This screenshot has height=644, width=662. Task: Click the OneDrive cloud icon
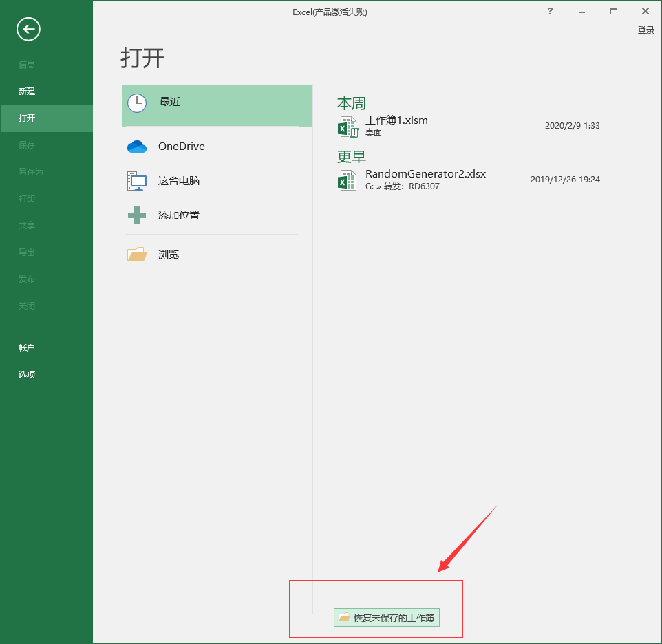pos(137,147)
